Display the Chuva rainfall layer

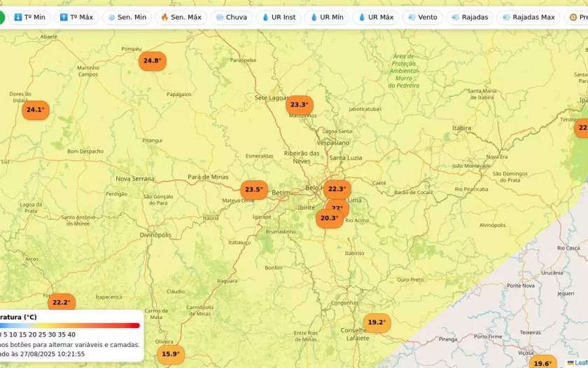(x=231, y=17)
